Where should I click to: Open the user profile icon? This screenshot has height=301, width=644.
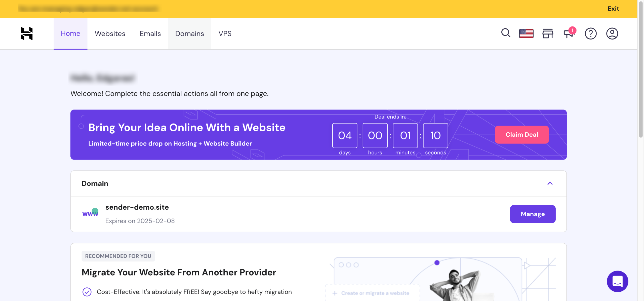[x=612, y=33]
